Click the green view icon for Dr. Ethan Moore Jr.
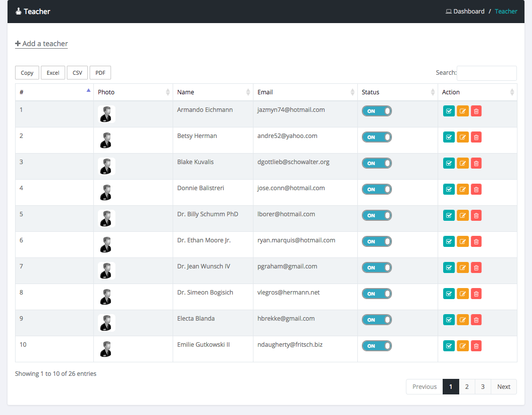532x415 pixels. 449,241
